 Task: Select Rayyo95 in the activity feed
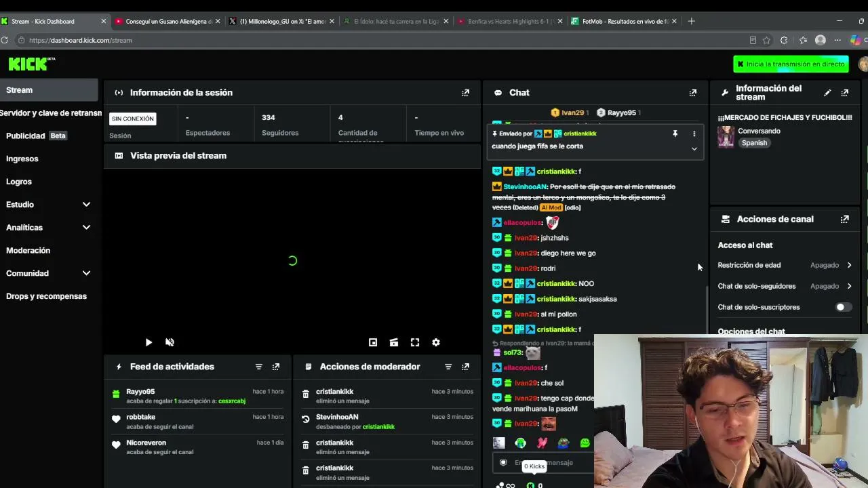140,392
